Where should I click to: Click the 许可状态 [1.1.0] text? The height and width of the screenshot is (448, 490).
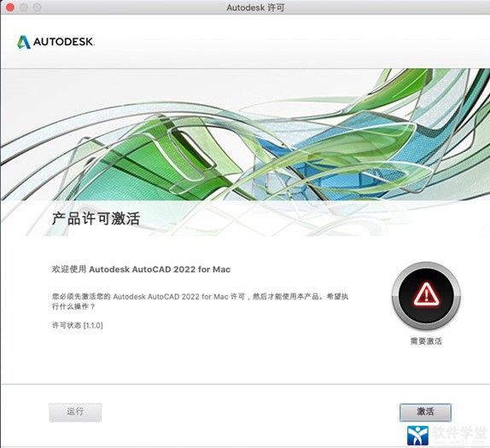click(77, 325)
